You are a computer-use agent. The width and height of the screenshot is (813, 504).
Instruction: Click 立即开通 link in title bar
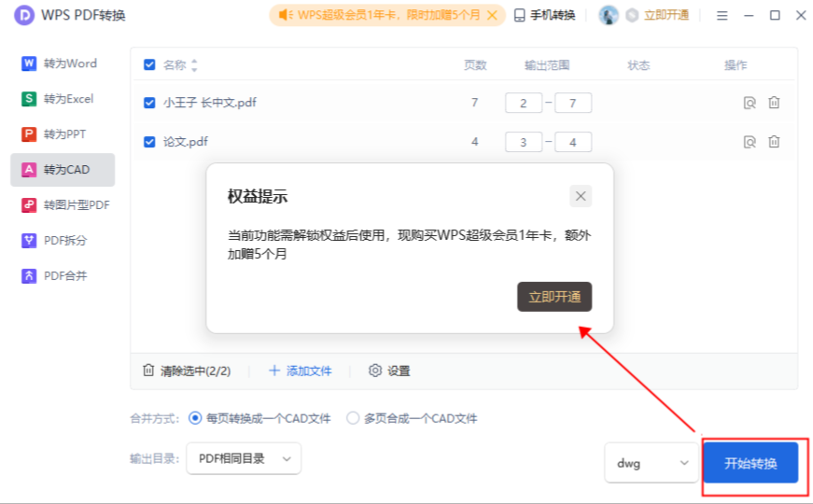click(666, 15)
